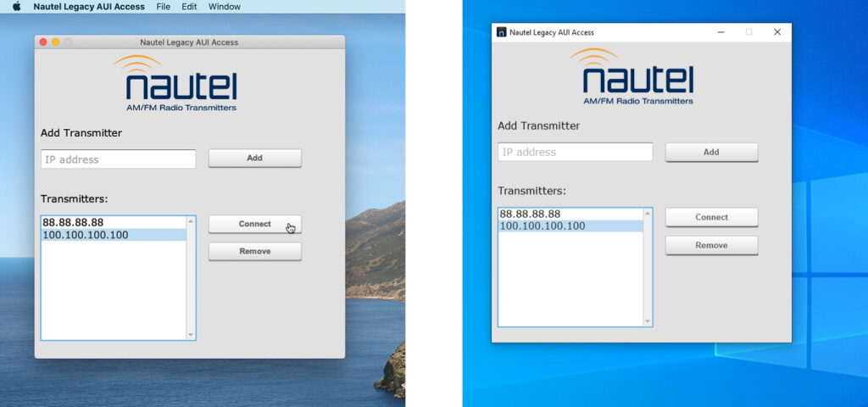Click scroll down arrow in Windows transmitter list

(x=648, y=321)
